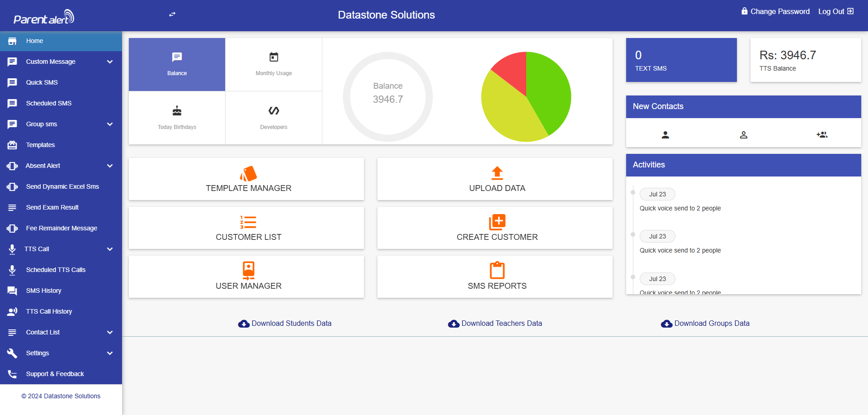Click the Rs: 3946.7 TTS Balance card
This screenshot has height=415, width=868.
point(806,60)
